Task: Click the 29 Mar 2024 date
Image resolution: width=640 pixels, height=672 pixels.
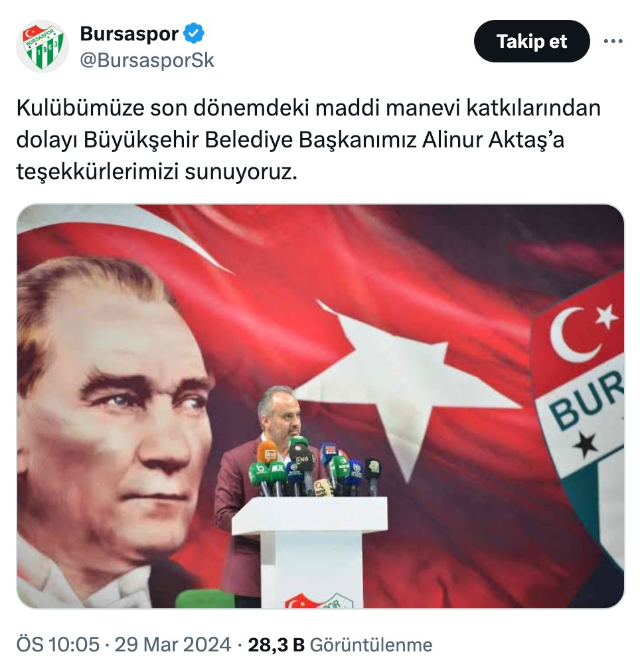Action: tap(173, 645)
